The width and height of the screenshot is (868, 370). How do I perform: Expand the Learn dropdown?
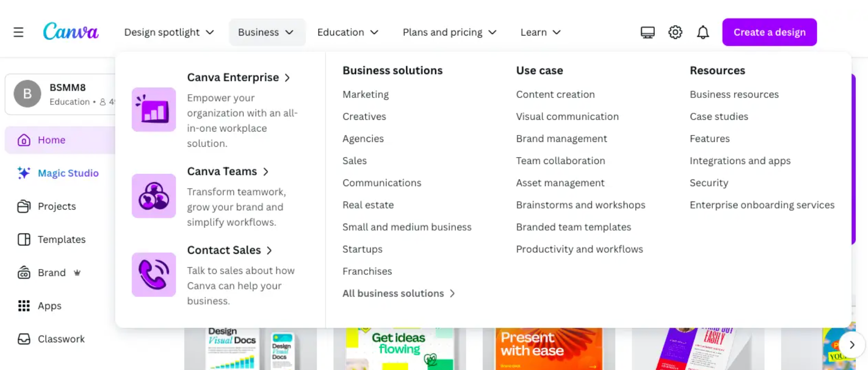click(541, 32)
